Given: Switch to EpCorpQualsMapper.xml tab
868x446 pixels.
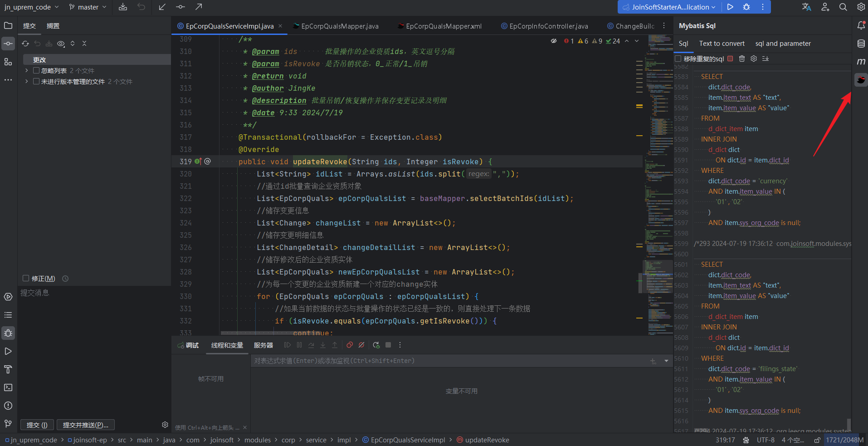Looking at the screenshot, I should coord(443,26).
